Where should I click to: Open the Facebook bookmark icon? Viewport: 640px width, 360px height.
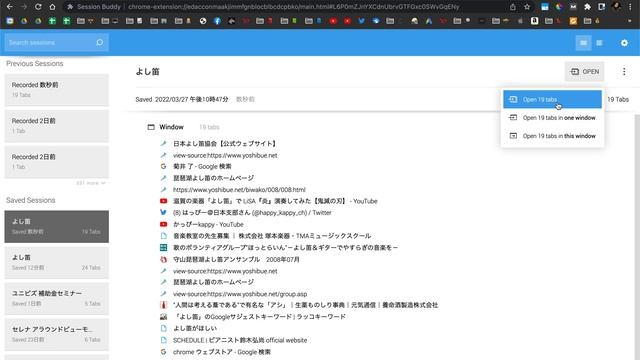[x=217, y=21]
